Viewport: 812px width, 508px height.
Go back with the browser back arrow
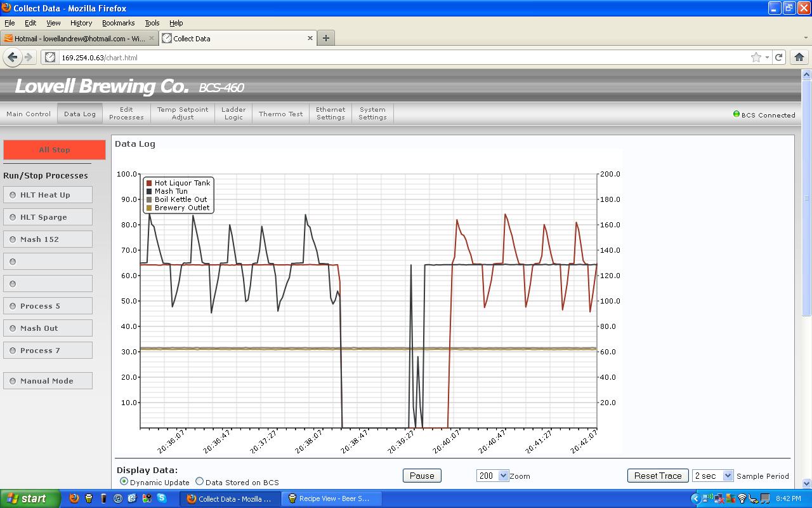[x=13, y=57]
